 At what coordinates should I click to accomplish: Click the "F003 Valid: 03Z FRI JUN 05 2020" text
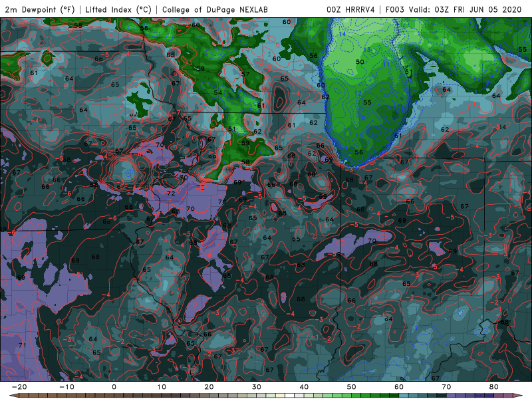pos(454,9)
